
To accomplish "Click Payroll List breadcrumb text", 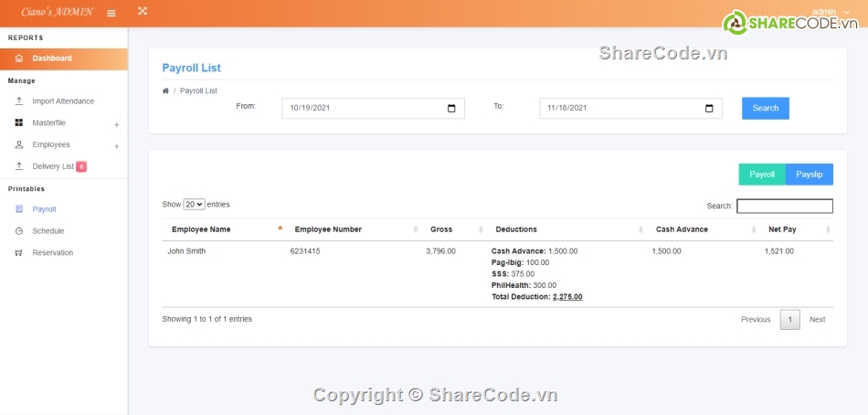I will [198, 90].
